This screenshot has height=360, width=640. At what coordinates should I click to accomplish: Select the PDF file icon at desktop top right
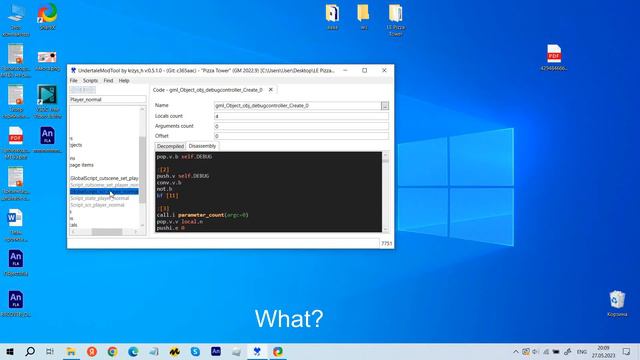554,57
